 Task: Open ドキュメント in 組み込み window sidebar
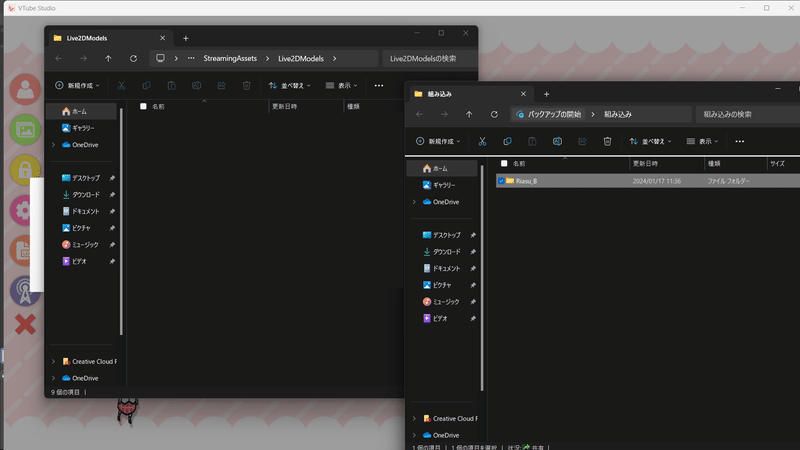tap(443, 268)
